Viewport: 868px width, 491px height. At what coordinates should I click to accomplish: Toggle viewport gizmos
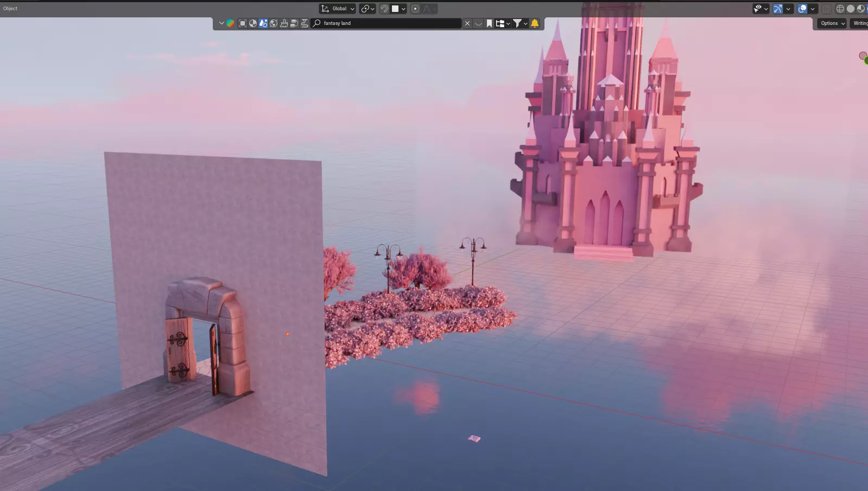pyautogui.click(x=778, y=9)
